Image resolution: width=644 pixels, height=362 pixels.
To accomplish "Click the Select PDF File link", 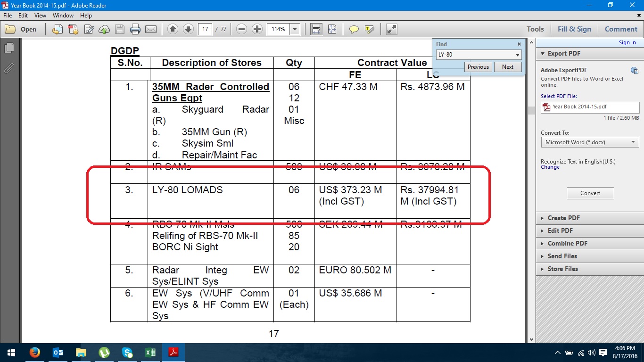I will pos(559,96).
